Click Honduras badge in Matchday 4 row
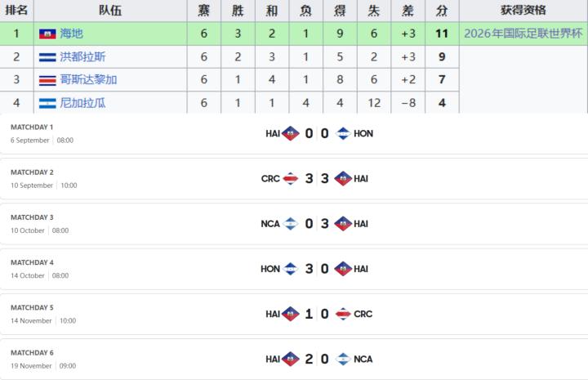Image resolution: width=588 pixels, height=380 pixels. (x=290, y=269)
